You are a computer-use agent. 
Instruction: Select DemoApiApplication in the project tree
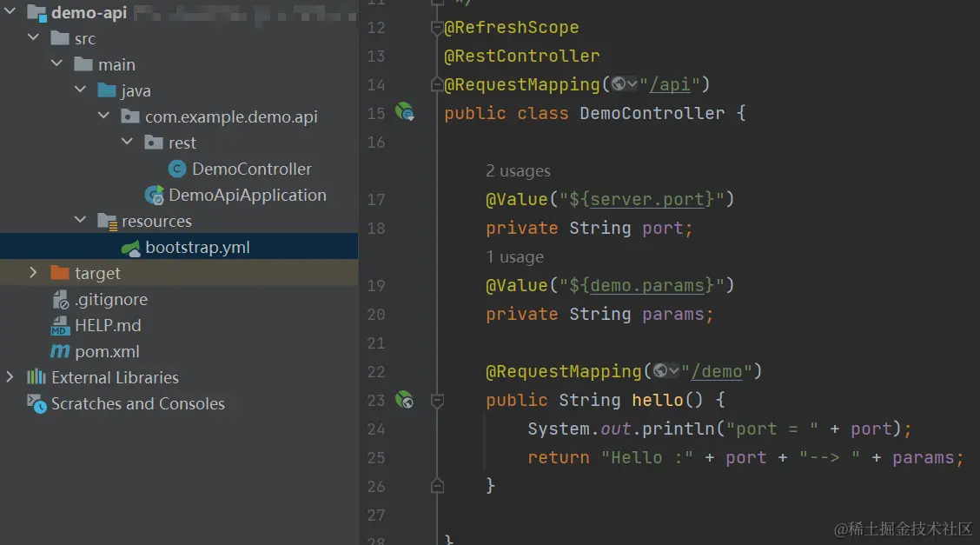click(248, 195)
